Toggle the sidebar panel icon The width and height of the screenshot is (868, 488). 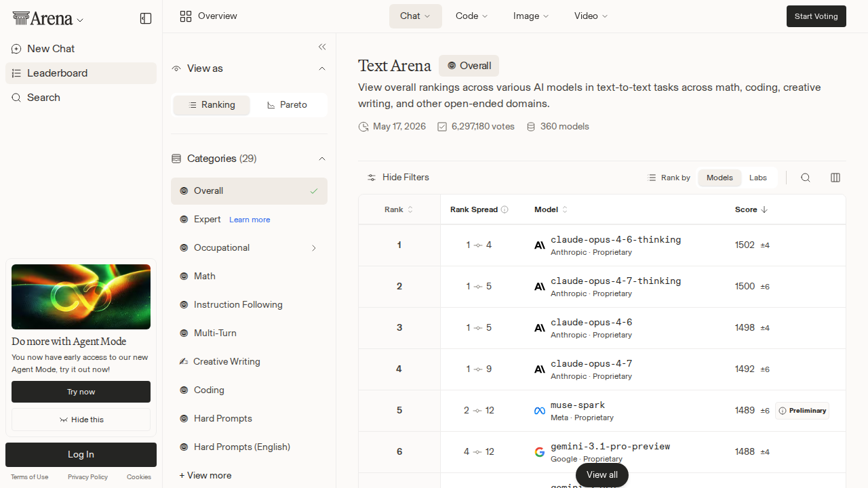(x=146, y=18)
